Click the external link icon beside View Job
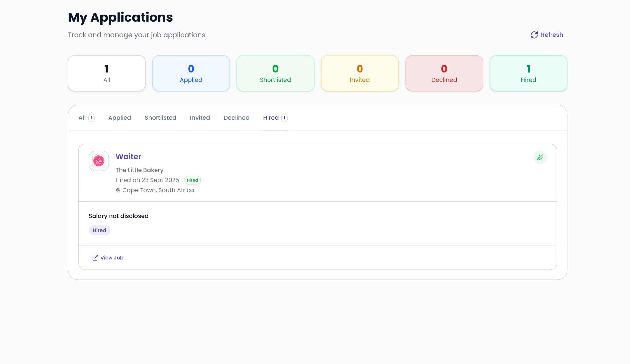The image size is (630, 364). (95, 258)
